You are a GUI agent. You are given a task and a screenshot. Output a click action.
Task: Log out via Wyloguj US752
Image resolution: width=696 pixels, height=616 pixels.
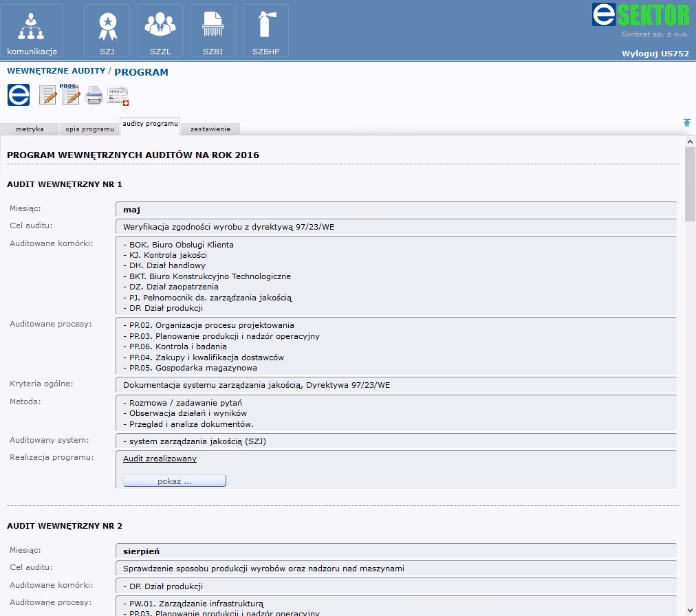[x=655, y=54]
